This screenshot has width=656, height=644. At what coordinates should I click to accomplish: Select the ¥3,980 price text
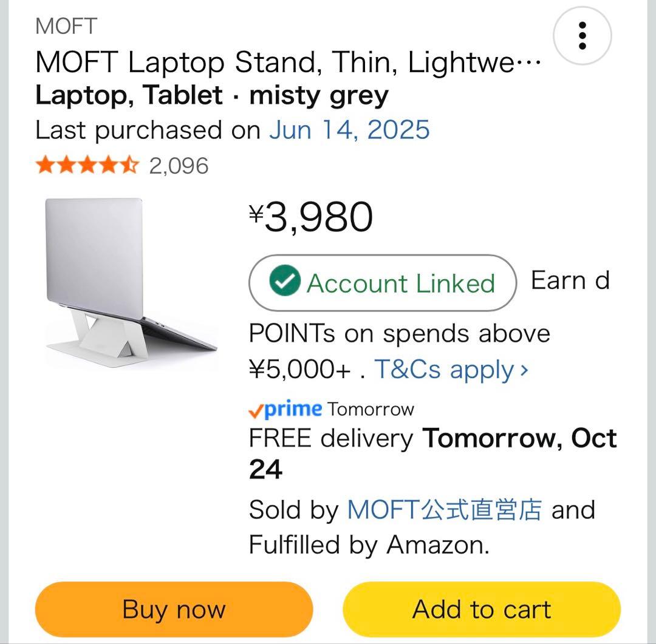point(311,217)
